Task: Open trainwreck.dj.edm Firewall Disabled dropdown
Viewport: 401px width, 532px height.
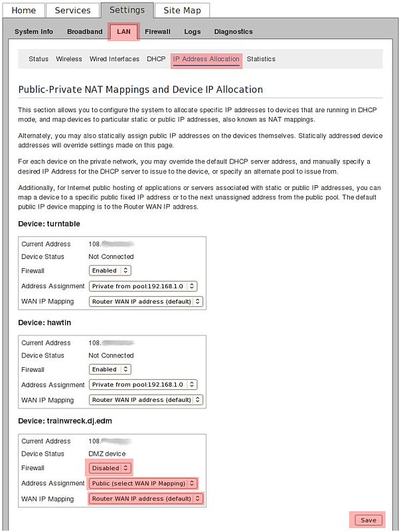Action: click(x=110, y=468)
